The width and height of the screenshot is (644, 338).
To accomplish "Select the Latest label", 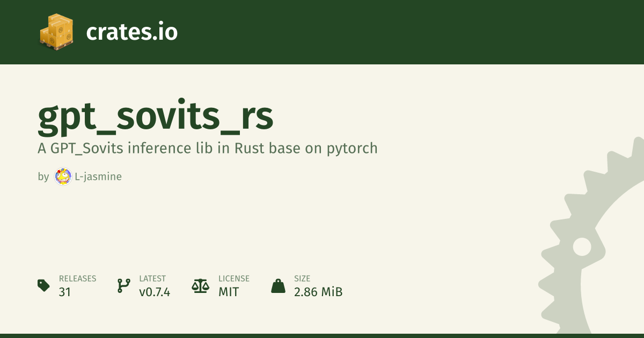I will 152,278.
